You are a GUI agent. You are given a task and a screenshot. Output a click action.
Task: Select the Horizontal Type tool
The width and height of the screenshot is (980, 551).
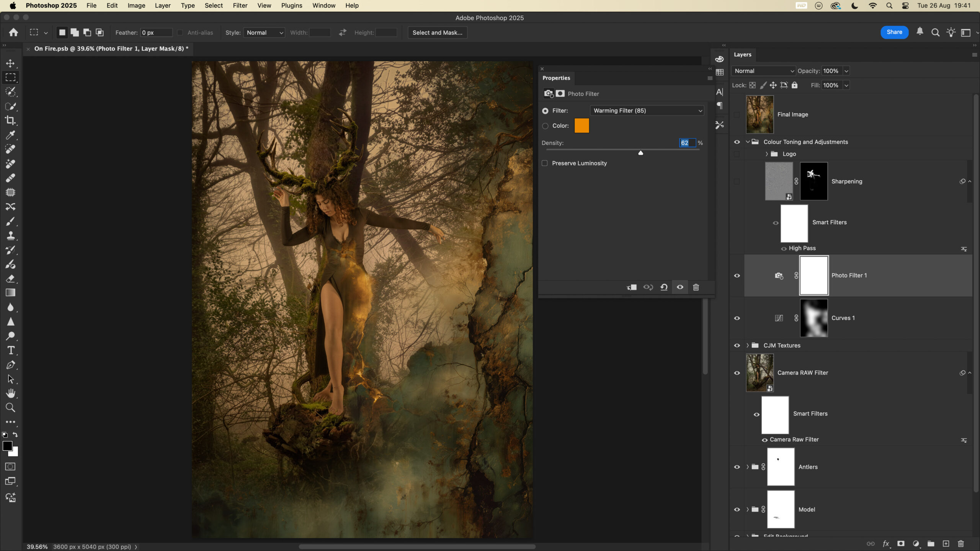click(x=10, y=350)
